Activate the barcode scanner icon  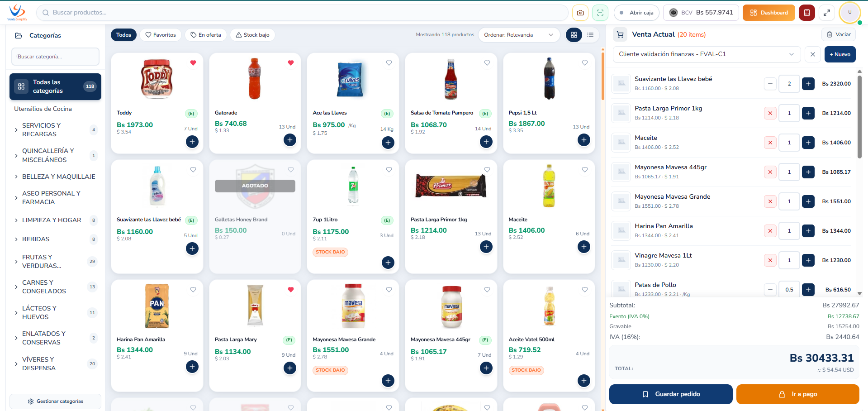click(x=600, y=13)
